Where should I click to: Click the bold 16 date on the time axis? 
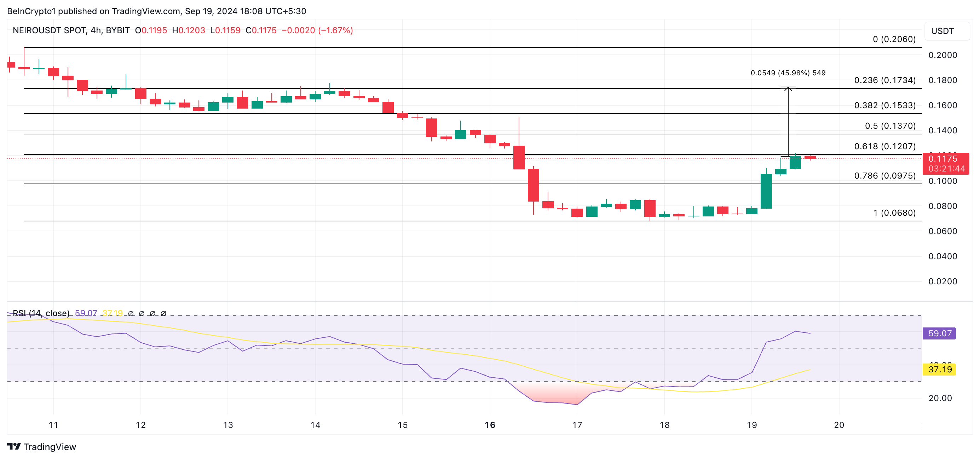(x=490, y=425)
